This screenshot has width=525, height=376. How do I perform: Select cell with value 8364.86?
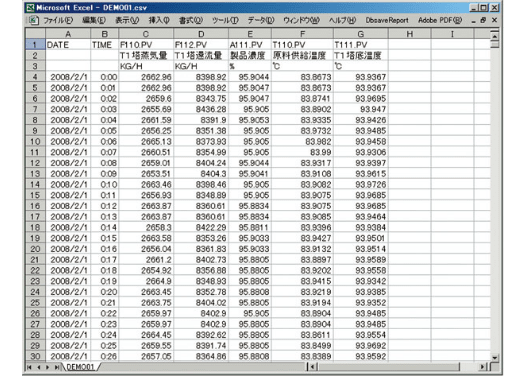point(201,356)
